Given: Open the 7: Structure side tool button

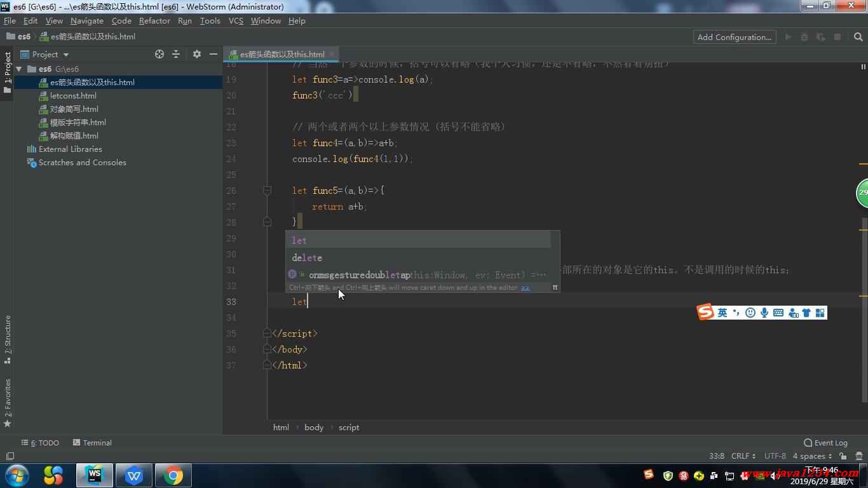Looking at the screenshot, I should [8, 339].
